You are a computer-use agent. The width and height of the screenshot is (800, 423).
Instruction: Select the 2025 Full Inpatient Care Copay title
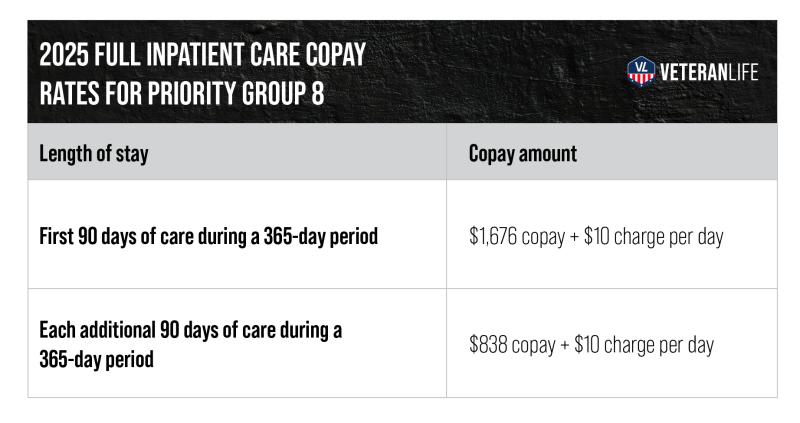coord(203,74)
